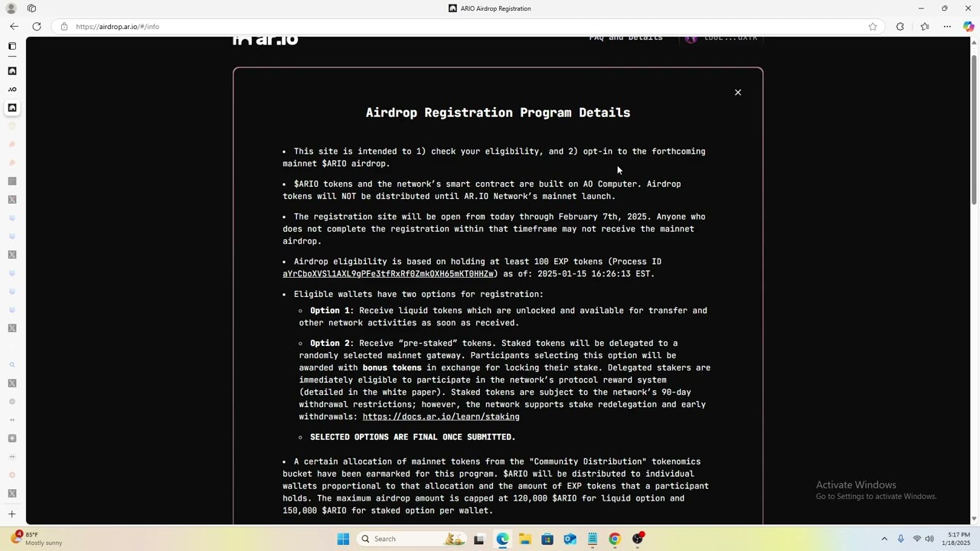Close the Airdrop Registration details dialog
The image size is (980, 551).
pos(738,93)
